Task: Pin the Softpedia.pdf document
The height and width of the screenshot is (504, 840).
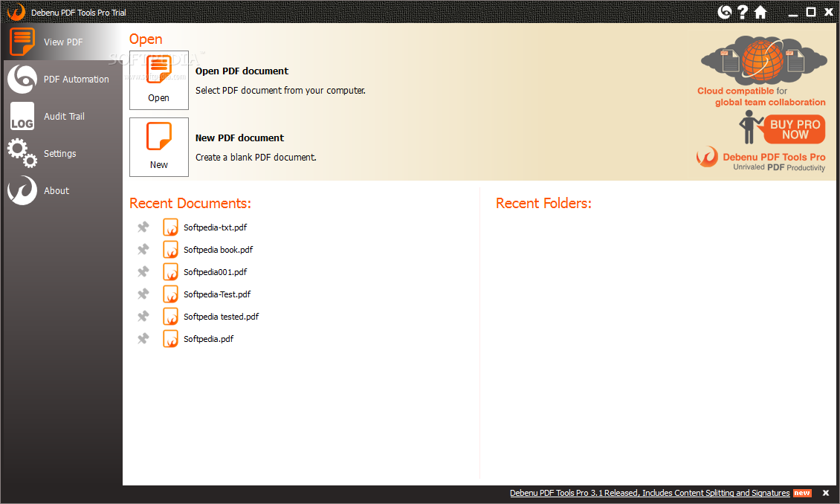Action: point(143,339)
